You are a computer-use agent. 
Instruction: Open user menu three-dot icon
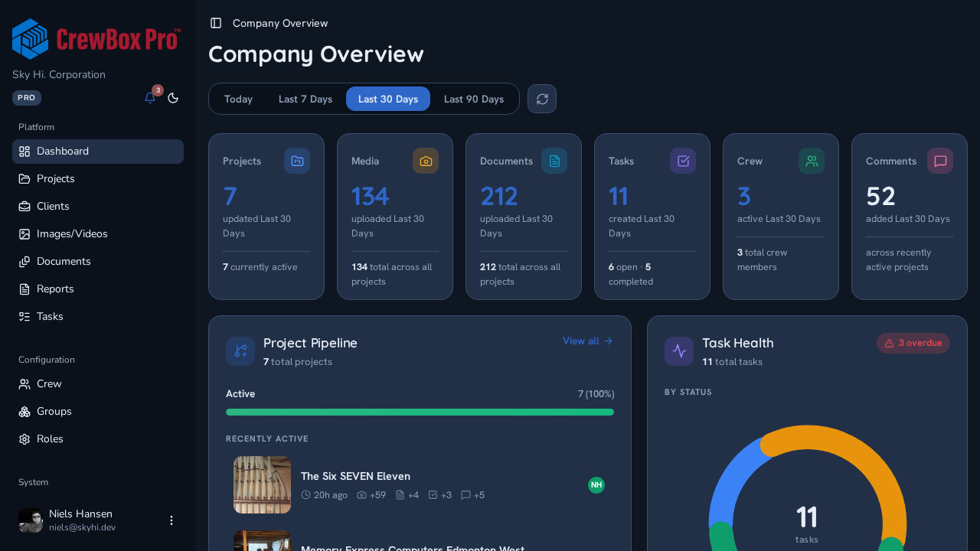coord(171,520)
